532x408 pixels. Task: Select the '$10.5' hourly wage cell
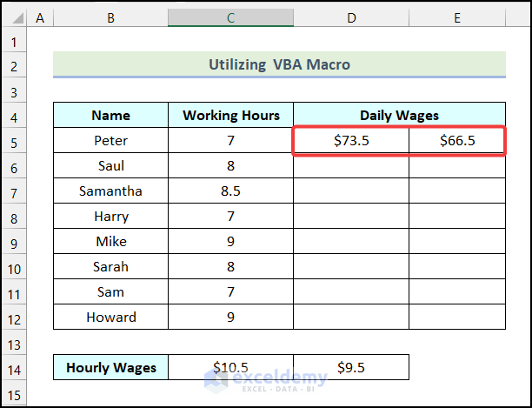(x=230, y=367)
